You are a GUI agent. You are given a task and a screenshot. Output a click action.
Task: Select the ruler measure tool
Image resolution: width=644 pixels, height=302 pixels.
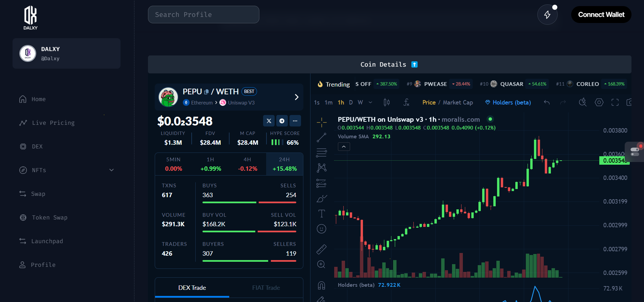[x=321, y=249]
